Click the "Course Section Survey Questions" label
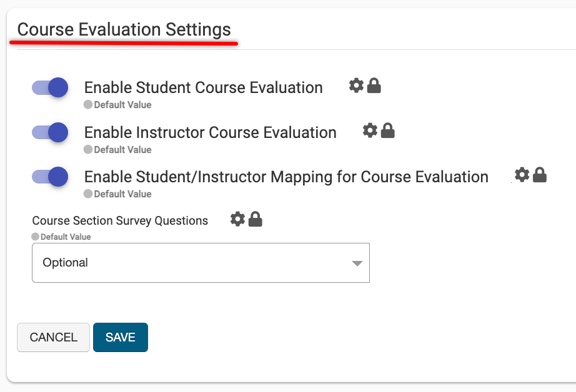The height and width of the screenshot is (392, 576). pyautogui.click(x=120, y=220)
